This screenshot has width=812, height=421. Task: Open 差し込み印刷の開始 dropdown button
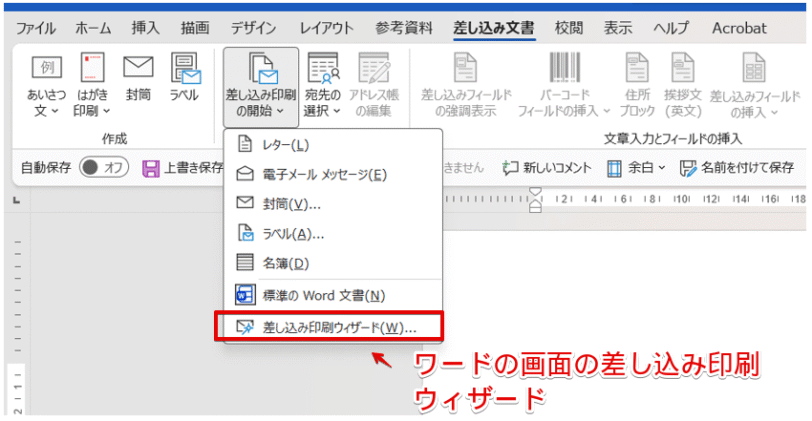261,87
